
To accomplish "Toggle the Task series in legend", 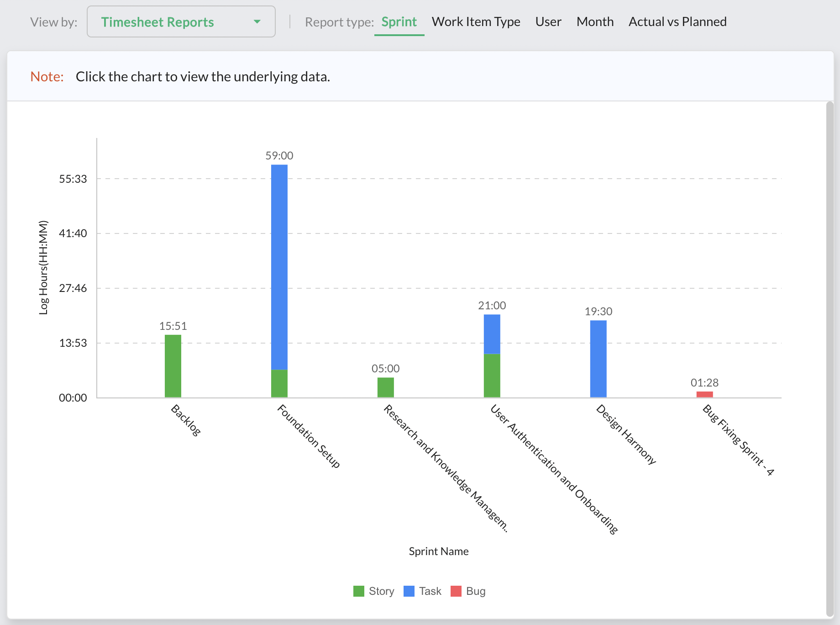I will (430, 591).
